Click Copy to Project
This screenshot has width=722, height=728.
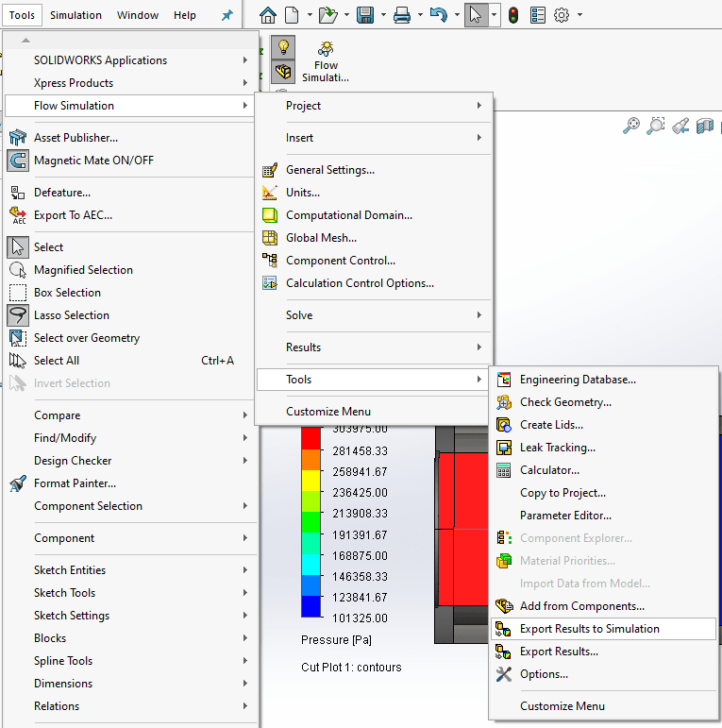click(x=603, y=493)
